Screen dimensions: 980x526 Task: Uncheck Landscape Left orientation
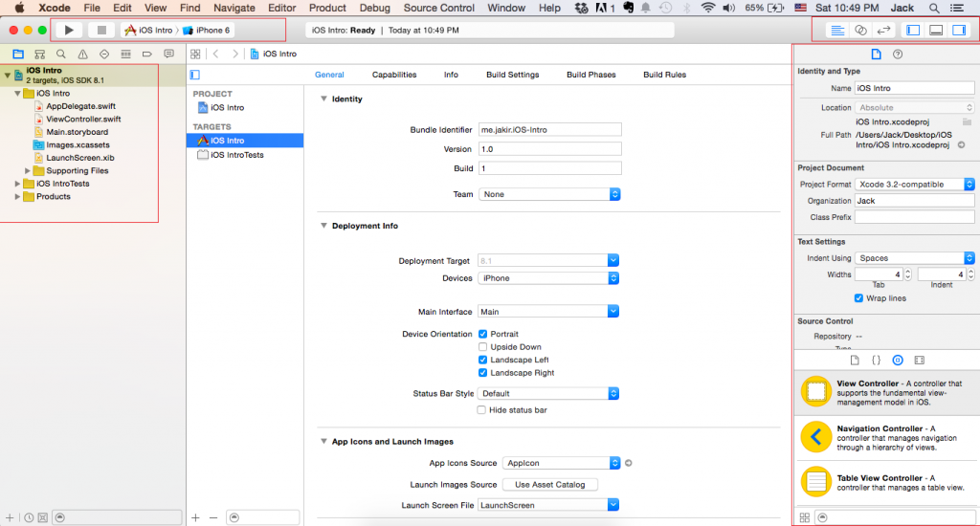tap(482, 361)
